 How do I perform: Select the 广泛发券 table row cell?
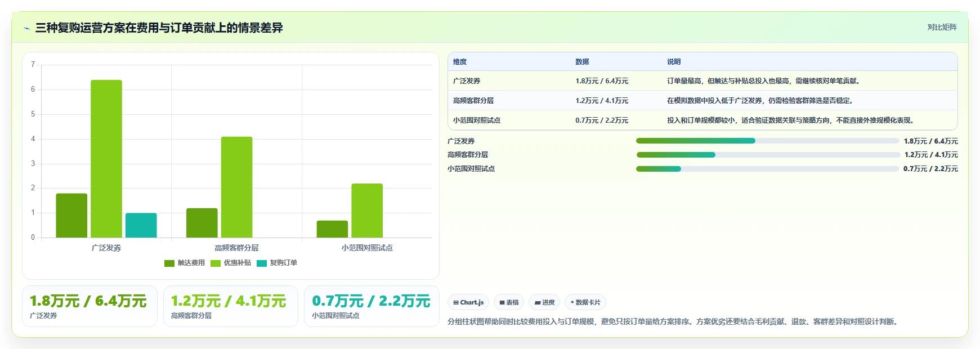click(x=467, y=81)
